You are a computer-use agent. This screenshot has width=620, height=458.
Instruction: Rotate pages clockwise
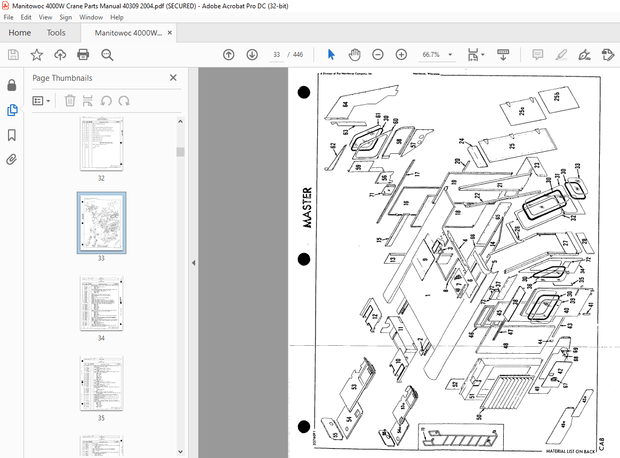click(124, 101)
